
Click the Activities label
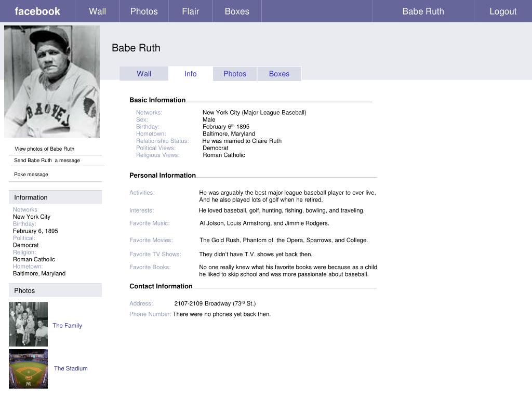click(142, 192)
